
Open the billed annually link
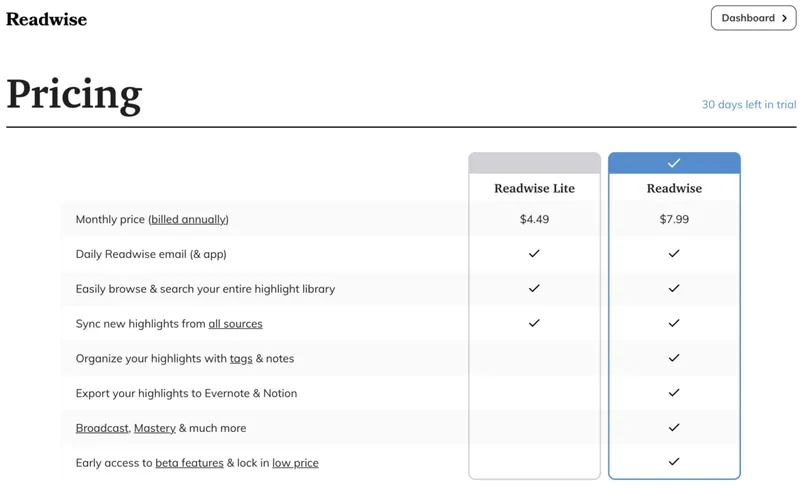[x=188, y=219]
